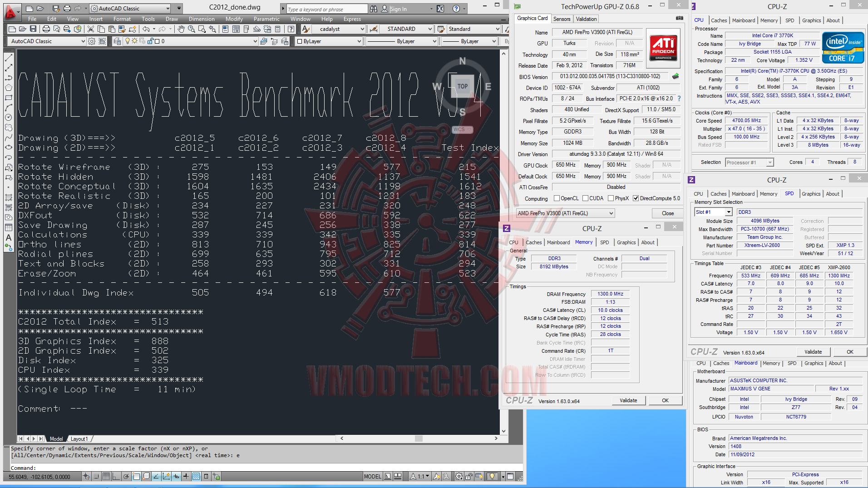Click GPU-Z screenshot camera icon
The height and width of the screenshot is (488, 868).
(x=680, y=18)
